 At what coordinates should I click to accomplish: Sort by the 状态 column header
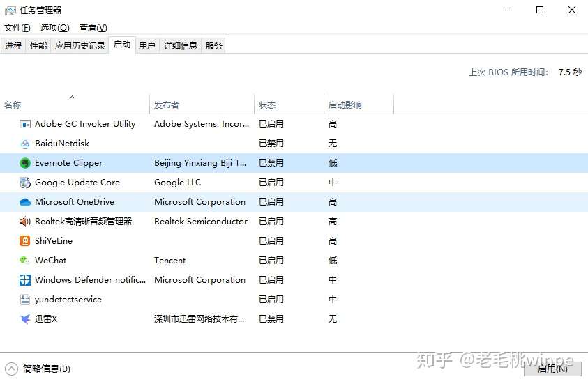[x=289, y=105]
